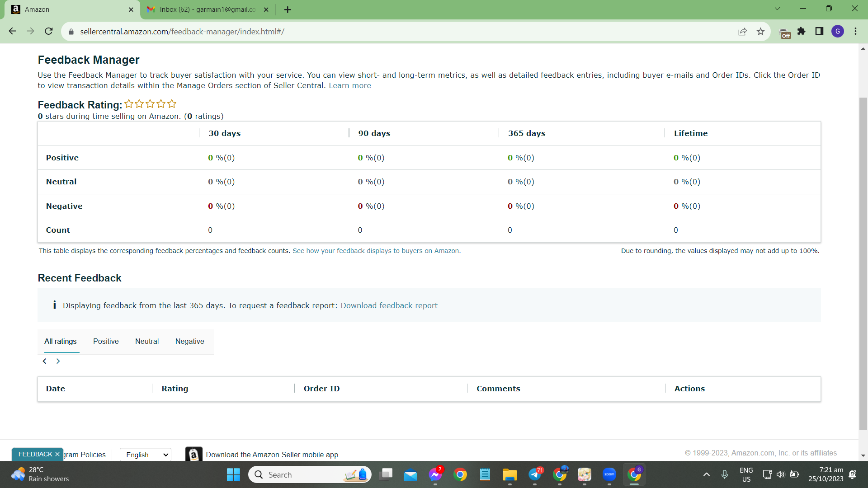Open the weather widget showing Rain showers
The height and width of the screenshot is (488, 868).
(x=41, y=474)
